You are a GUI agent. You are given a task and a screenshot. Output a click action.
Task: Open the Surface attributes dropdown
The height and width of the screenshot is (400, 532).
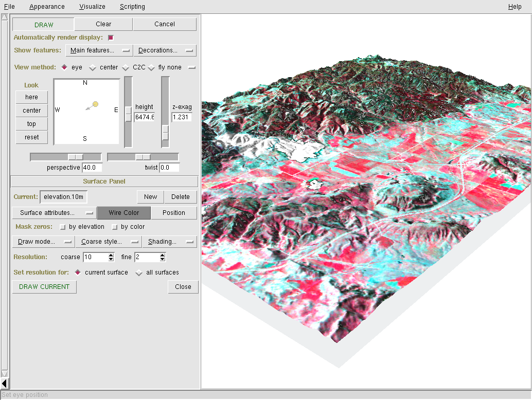click(x=54, y=213)
